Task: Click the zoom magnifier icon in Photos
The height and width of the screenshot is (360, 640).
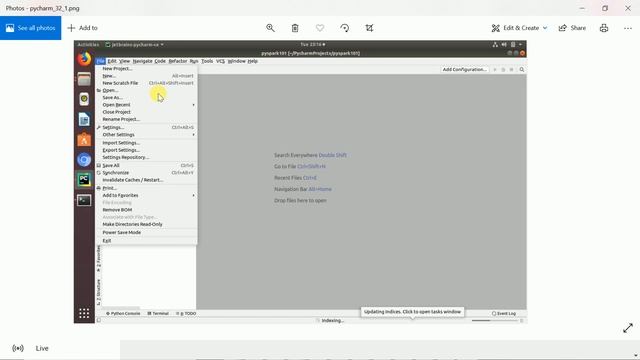Action: coord(270,28)
